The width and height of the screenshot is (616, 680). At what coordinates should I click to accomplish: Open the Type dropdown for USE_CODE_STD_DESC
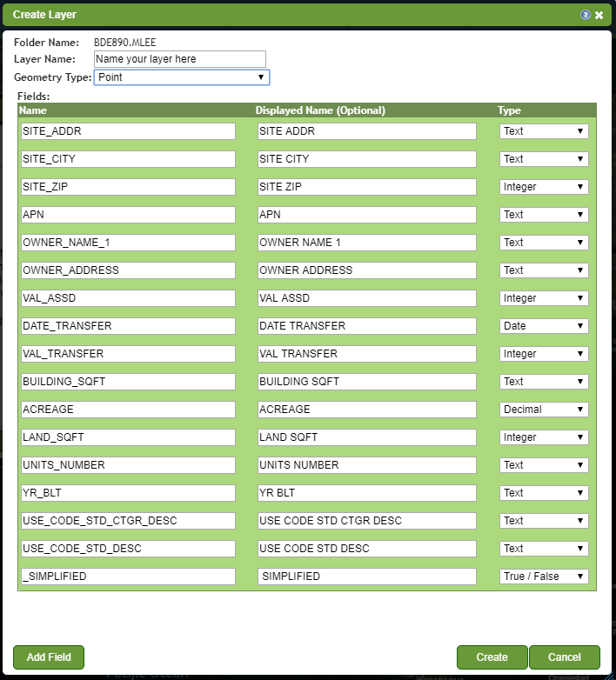(x=544, y=548)
